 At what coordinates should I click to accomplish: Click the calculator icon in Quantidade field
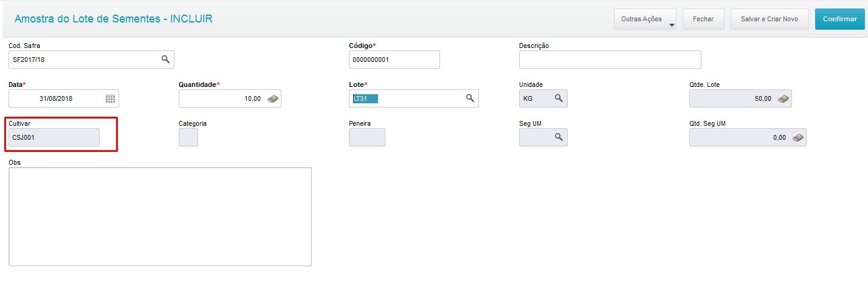[273, 98]
